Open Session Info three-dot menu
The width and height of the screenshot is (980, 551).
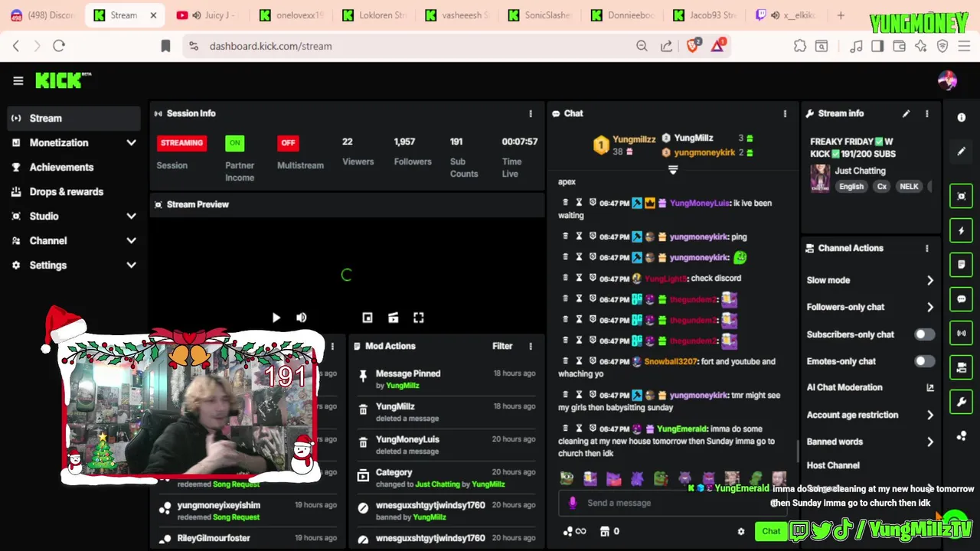pyautogui.click(x=531, y=113)
